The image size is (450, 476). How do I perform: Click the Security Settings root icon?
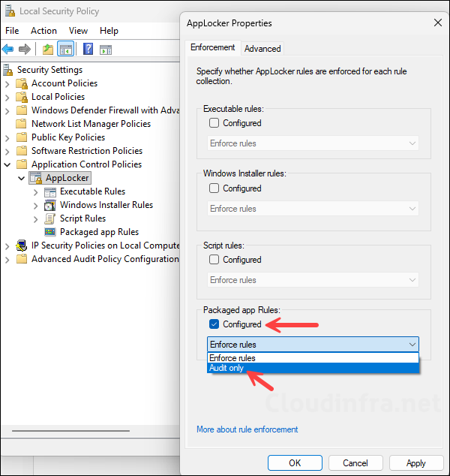coord(8,70)
